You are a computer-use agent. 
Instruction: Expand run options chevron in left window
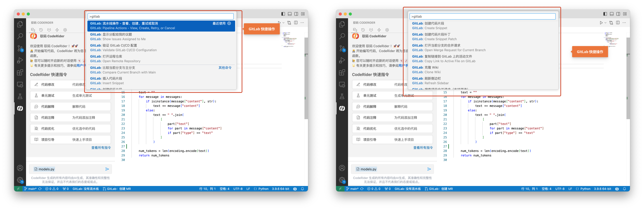[283, 23]
